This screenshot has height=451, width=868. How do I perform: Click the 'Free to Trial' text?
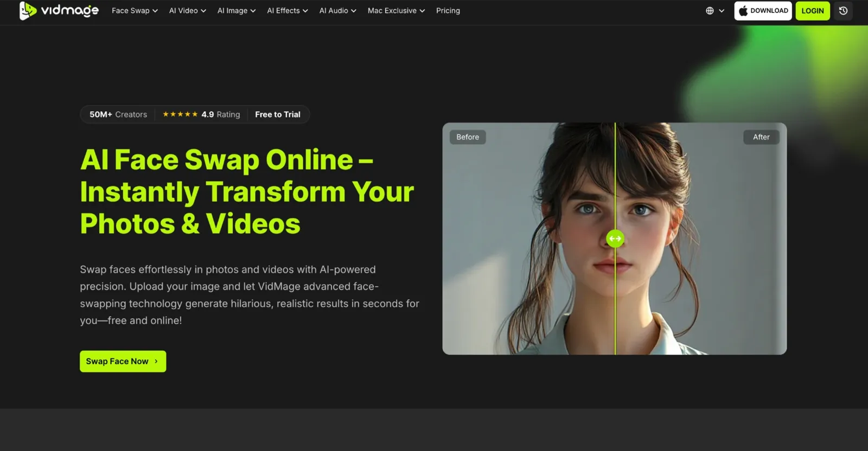click(x=278, y=114)
